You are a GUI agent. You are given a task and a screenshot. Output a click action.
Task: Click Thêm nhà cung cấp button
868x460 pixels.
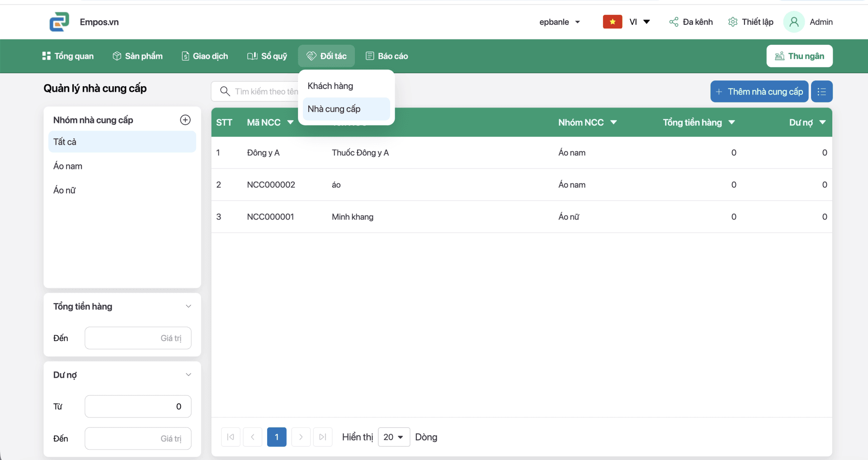pos(759,92)
